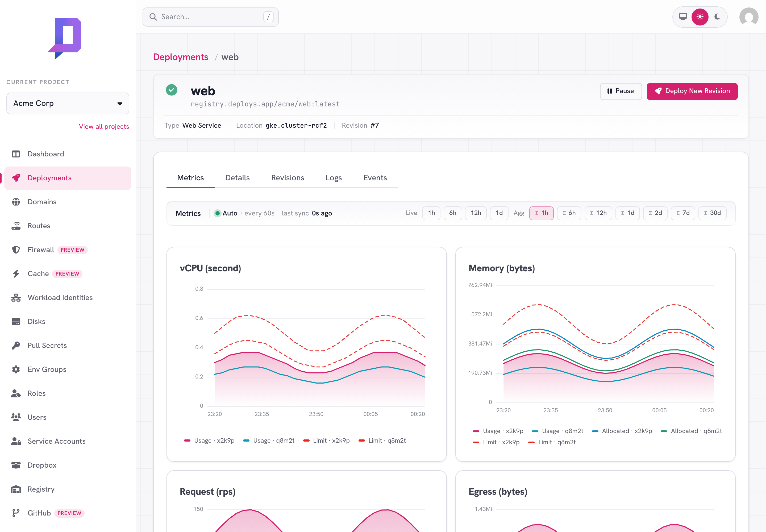Toggle vCPU Limit x2k9p legend item

coord(326,441)
